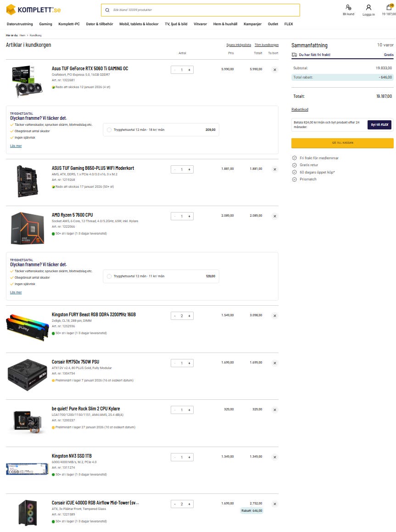Click the Byt till FLEX button
The image size is (396, 532).
(x=379, y=124)
